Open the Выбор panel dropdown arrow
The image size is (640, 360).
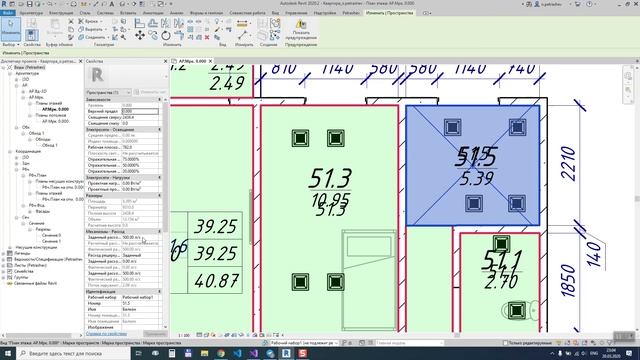point(18,45)
